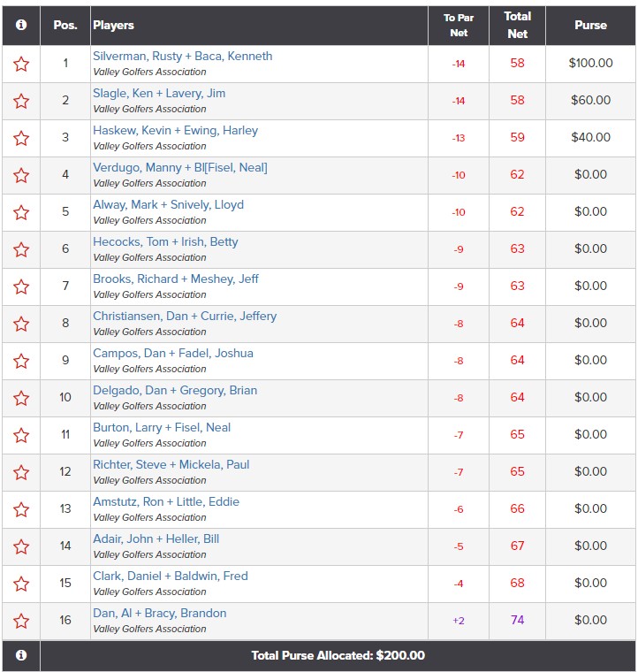The width and height of the screenshot is (638, 672).
Task: Open the Verdugo, Manny + Bl[Fisel, Neal] team link
Action: (180, 168)
